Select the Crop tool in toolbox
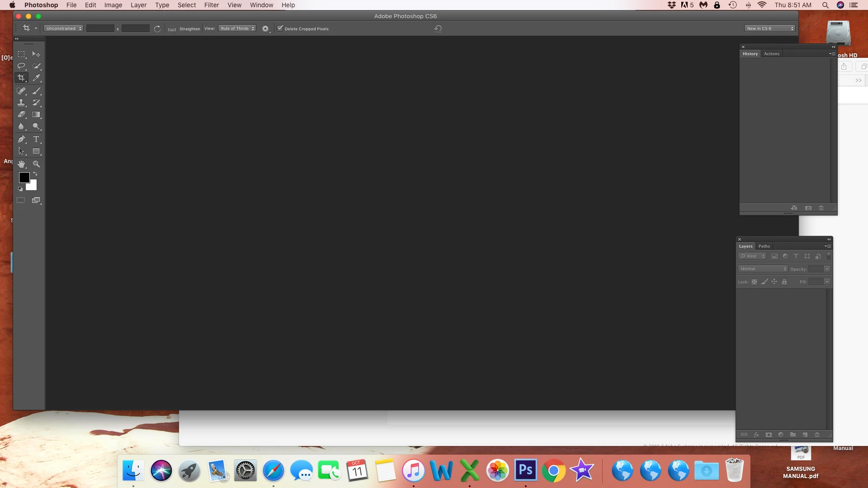The height and width of the screenshot is (488, 868). point(21,78)
